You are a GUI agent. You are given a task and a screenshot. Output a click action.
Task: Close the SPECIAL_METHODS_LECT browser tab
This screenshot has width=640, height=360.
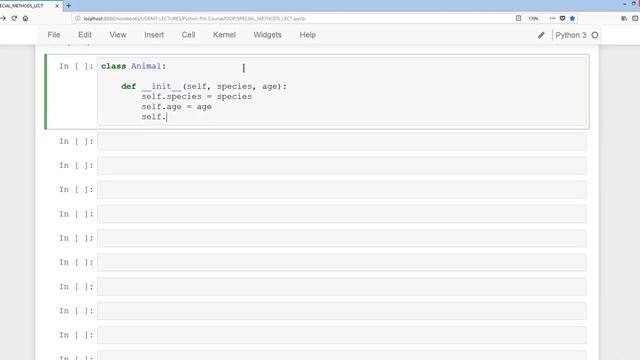[57, 6]
